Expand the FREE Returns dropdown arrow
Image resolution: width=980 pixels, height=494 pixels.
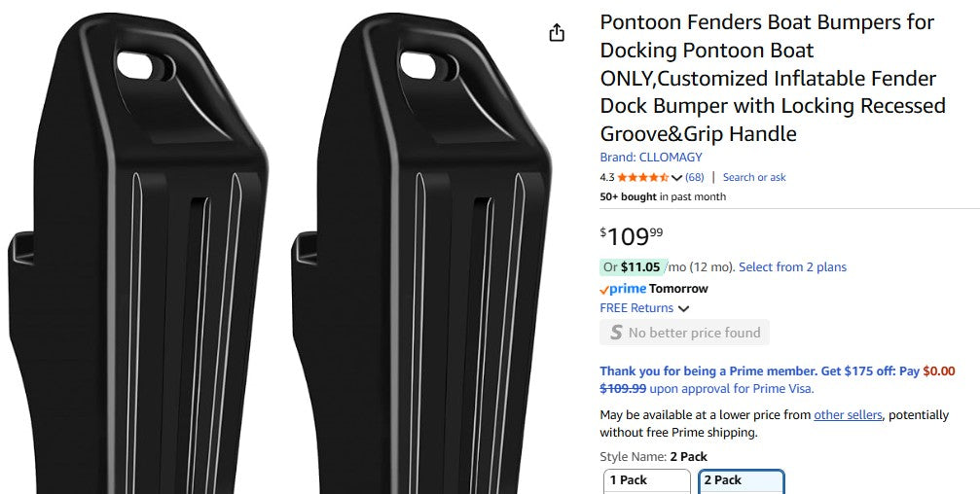click(x=683, y=308)
